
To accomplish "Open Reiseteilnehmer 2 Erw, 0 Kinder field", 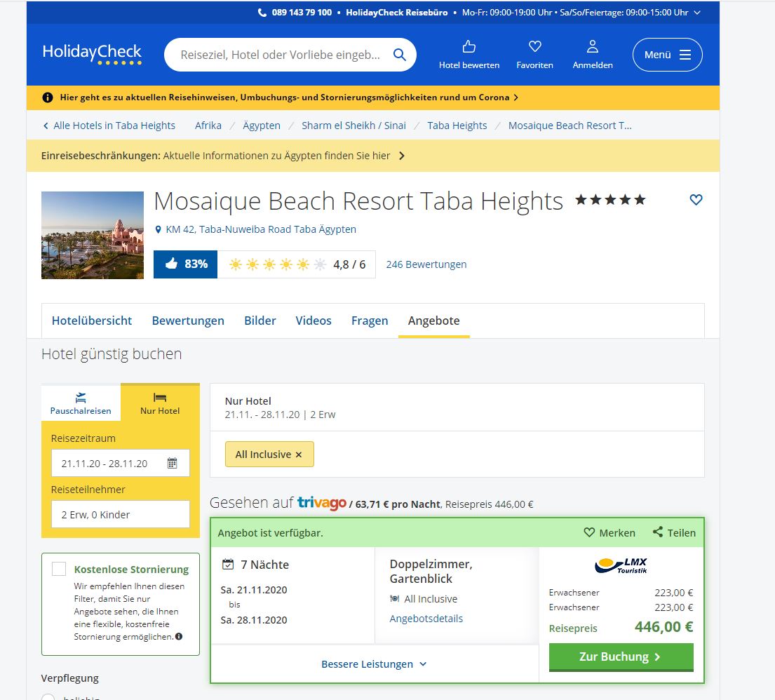I will pyautogui.click(x=121, y=515).
